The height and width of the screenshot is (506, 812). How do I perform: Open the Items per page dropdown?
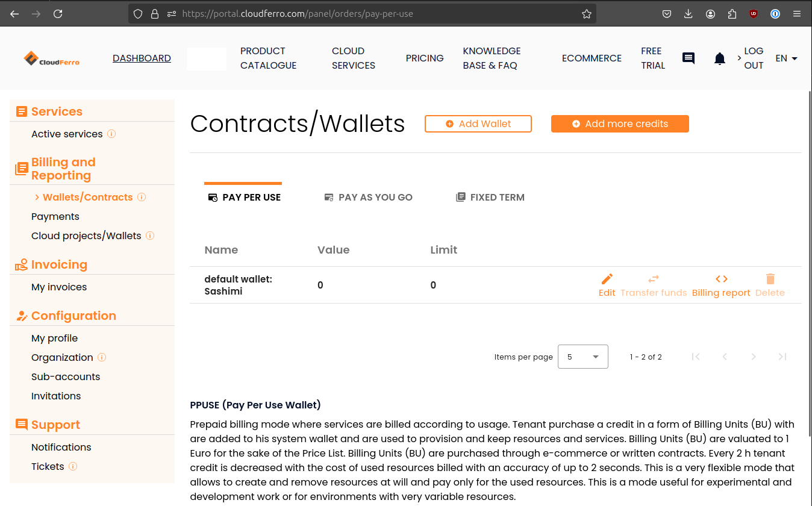click(582, 357)
